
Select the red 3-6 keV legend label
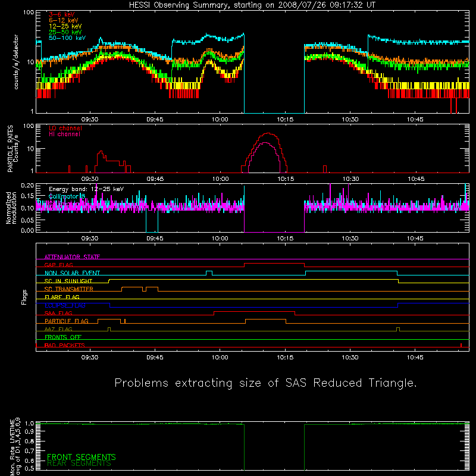tap(61, 14)
